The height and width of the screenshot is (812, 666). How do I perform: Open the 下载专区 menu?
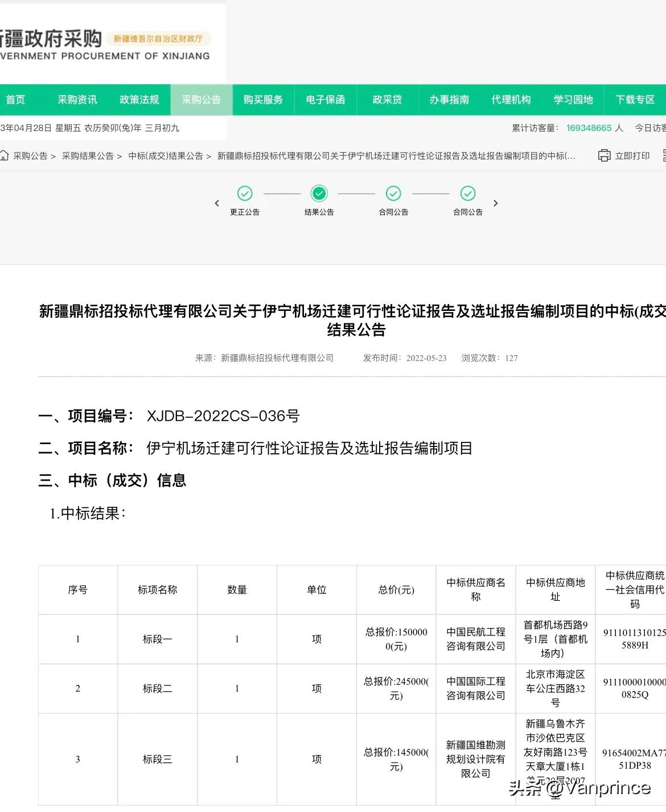tap(634, 100)
